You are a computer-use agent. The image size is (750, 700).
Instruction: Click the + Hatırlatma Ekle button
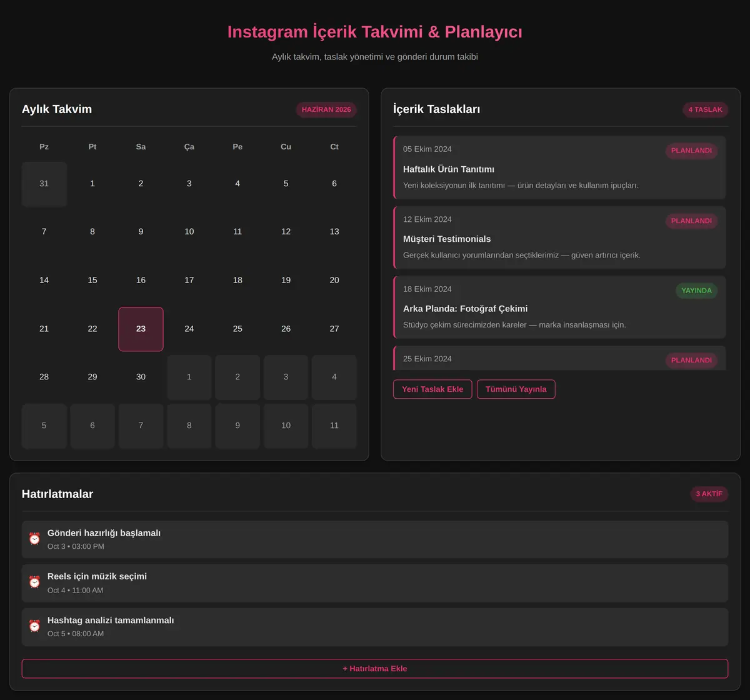[375, 669]
